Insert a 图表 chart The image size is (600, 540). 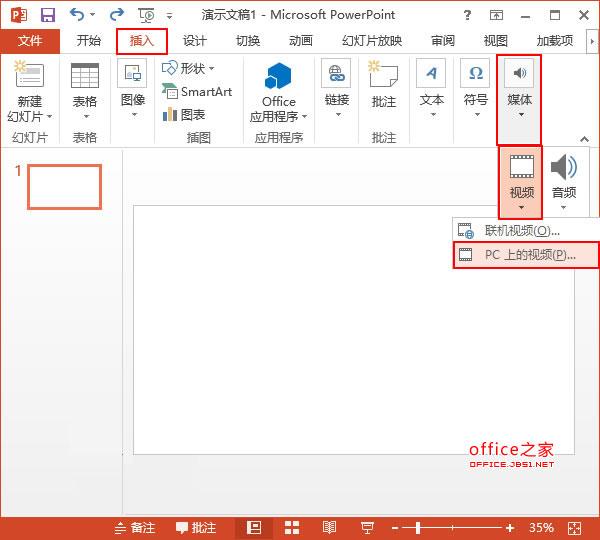(x=184, y=114)
